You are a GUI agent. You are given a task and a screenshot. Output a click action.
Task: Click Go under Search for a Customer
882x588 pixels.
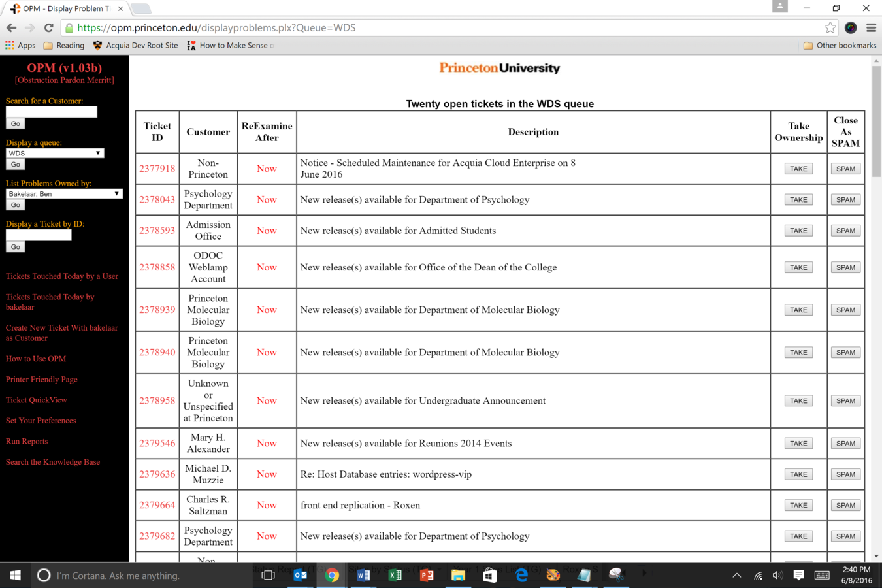tap(15, 123)
